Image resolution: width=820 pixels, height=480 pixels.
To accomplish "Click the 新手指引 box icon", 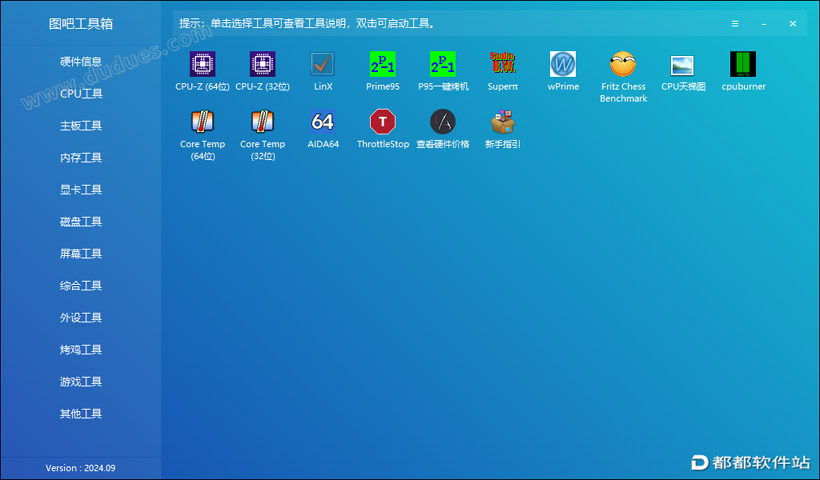I will click(503, 121).
